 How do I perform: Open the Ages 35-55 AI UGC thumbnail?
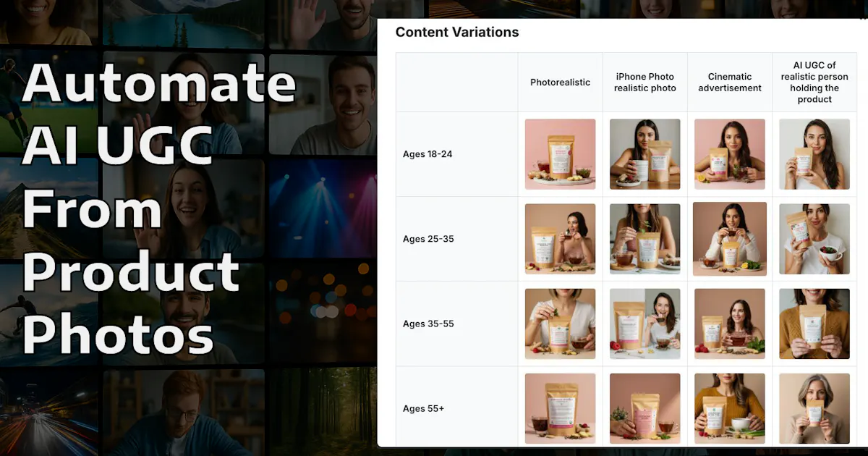(x=814, y=324)
